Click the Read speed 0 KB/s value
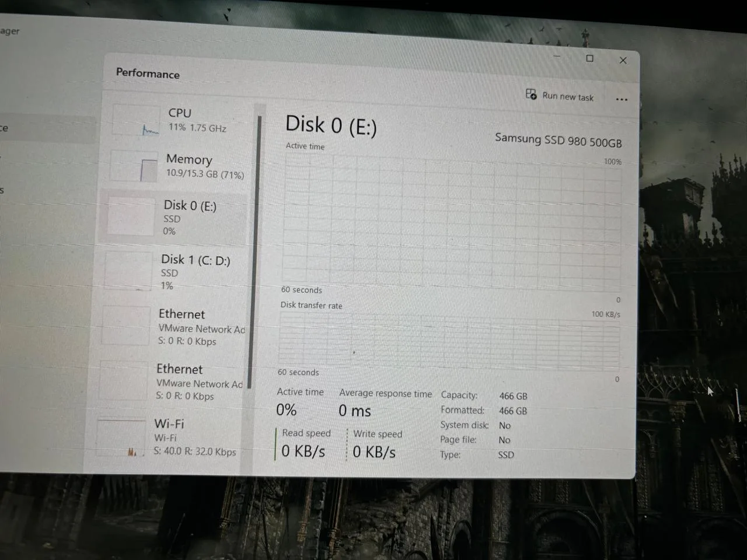The image size is (747, 560). click(303, 451)
